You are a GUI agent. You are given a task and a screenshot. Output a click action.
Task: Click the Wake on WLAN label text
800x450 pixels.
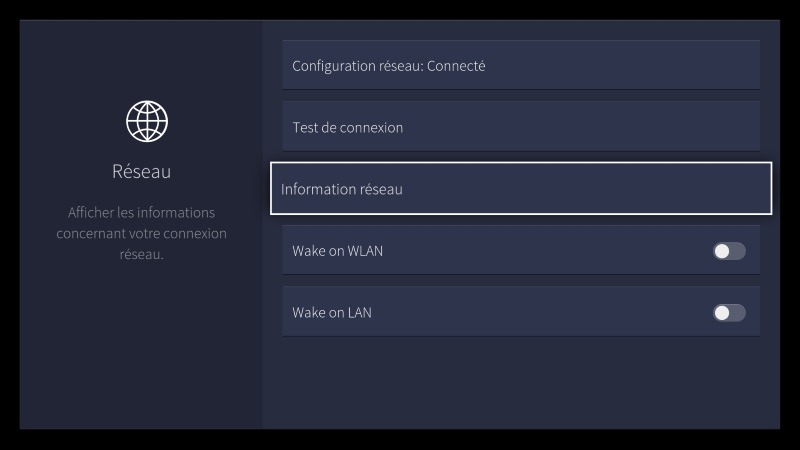click(x=337, y=251)
